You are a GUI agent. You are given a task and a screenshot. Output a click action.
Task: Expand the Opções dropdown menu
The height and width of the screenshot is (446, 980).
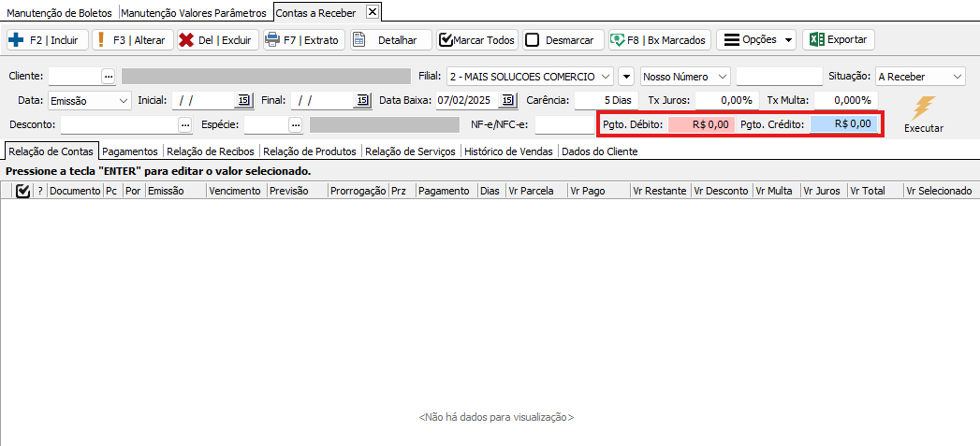pos(756,40)
